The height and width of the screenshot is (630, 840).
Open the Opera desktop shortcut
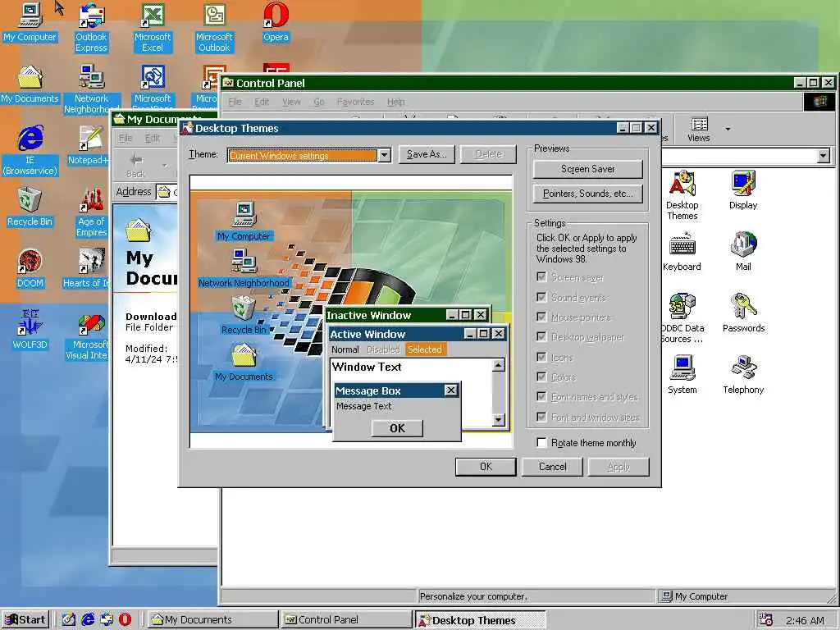(x=276, y=22)
